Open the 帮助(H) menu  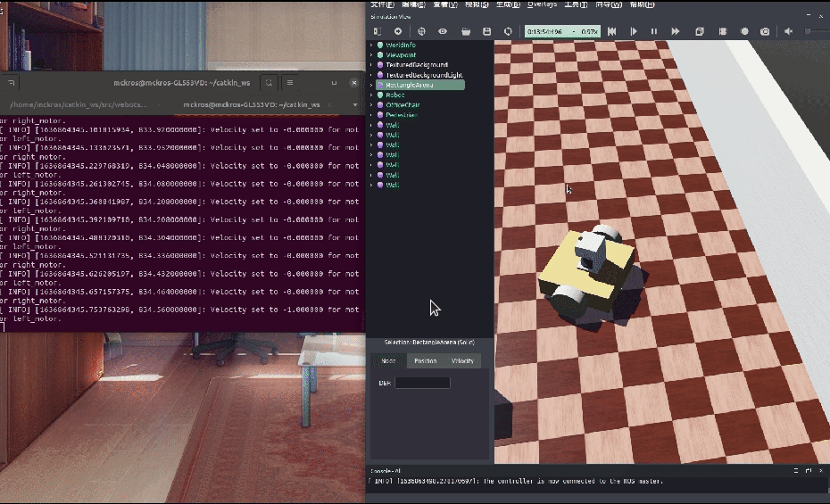coord(642,4)
